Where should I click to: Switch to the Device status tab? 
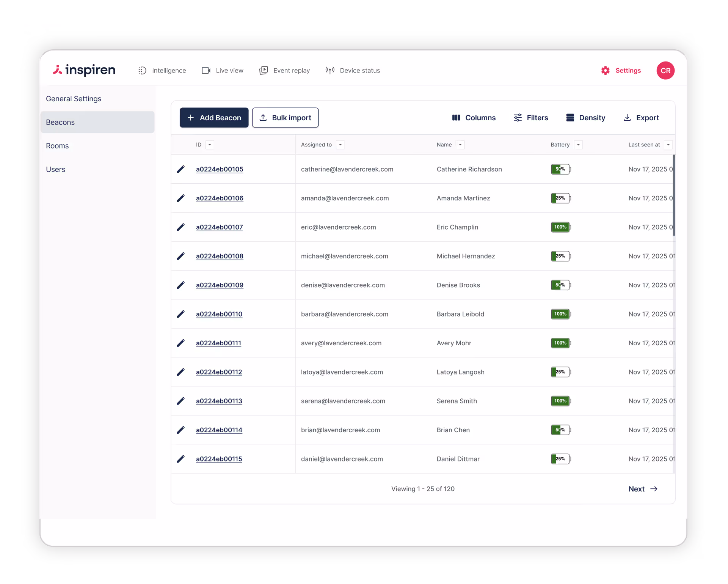(x=353, y=71)
